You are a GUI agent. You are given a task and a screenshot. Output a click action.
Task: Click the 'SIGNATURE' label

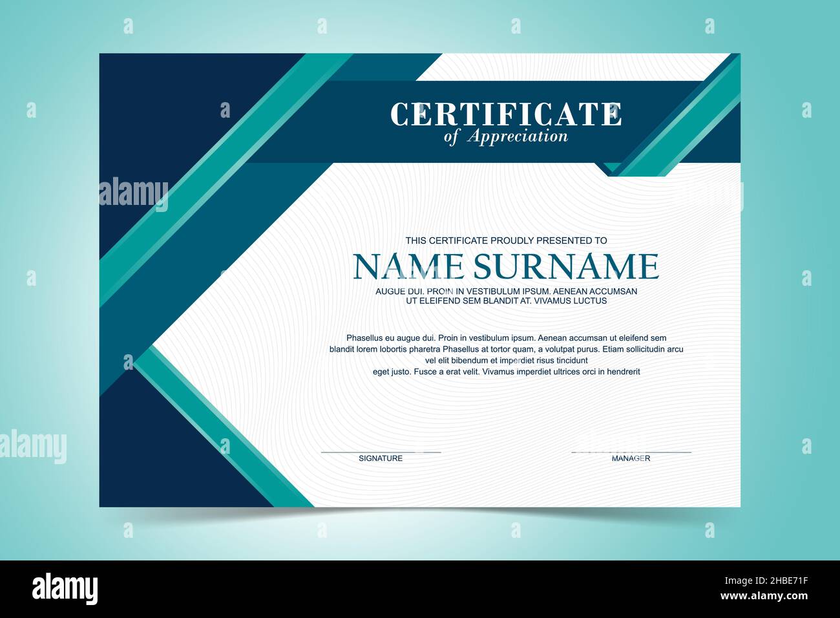pyautogui.click(x=381, y=458)
